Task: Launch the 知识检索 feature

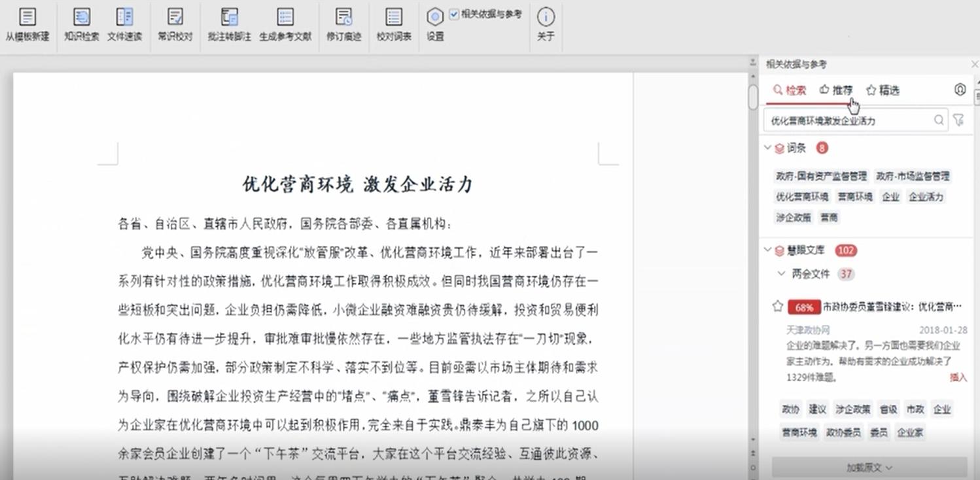Action: coord(80,24)
